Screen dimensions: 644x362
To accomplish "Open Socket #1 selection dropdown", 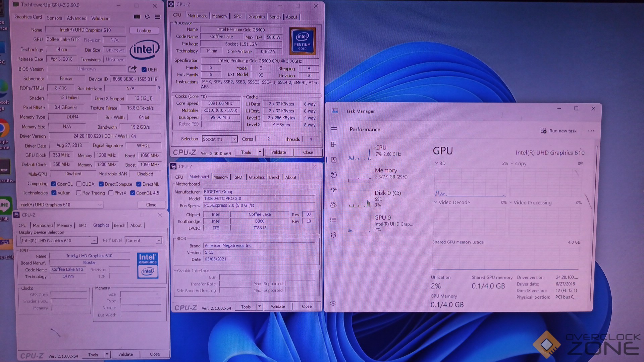I will click(234, 139).
